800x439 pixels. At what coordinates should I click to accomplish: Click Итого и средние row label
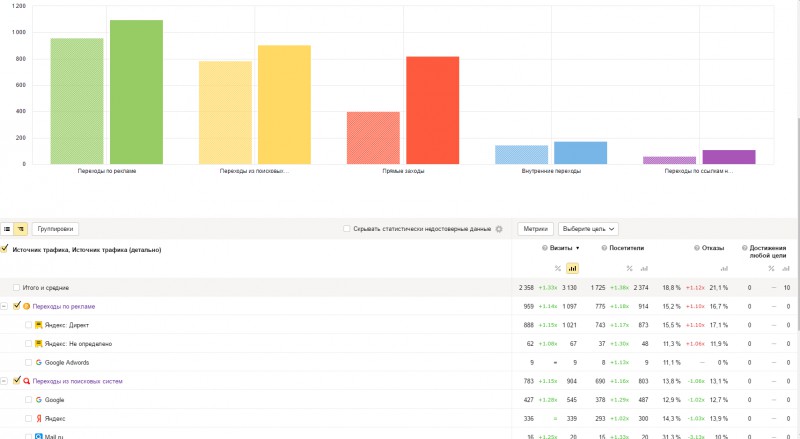(46, 288)
